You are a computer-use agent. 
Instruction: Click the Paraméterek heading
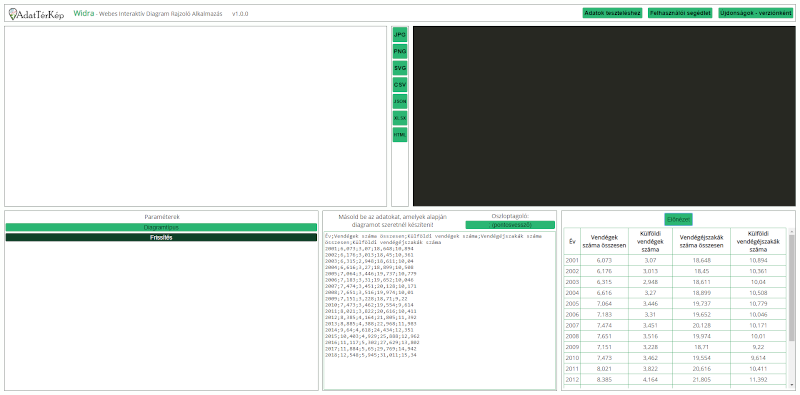point(161,217)
